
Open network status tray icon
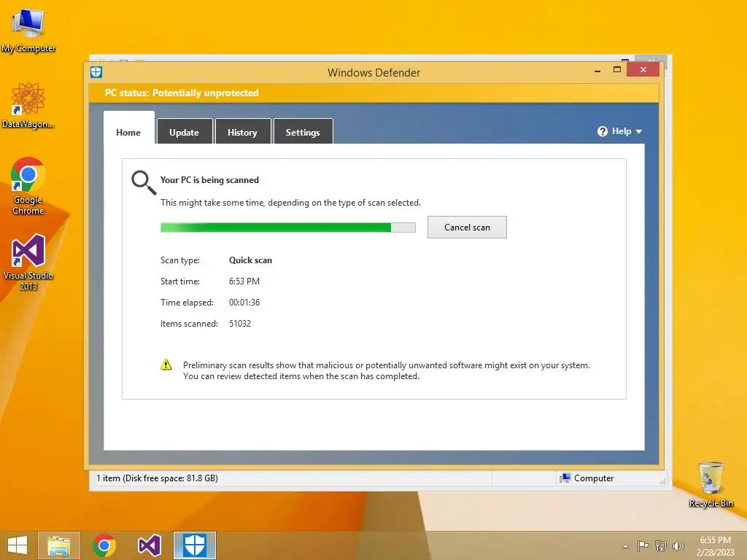661,545
